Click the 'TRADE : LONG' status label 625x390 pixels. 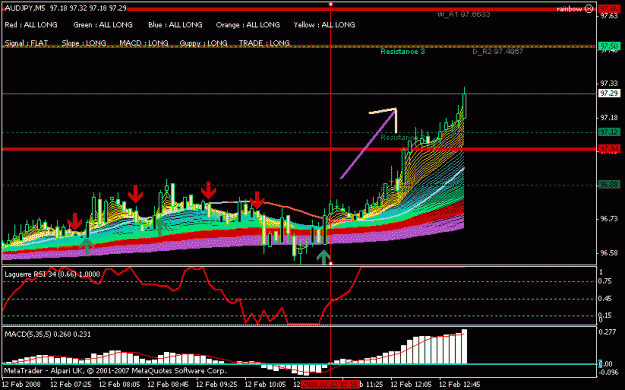point(264,43)
